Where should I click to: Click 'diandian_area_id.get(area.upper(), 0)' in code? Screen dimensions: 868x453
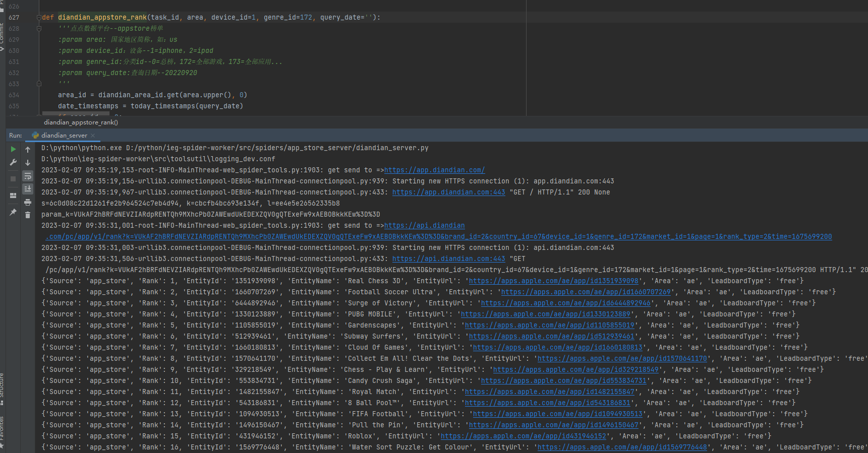click(172, 95)
